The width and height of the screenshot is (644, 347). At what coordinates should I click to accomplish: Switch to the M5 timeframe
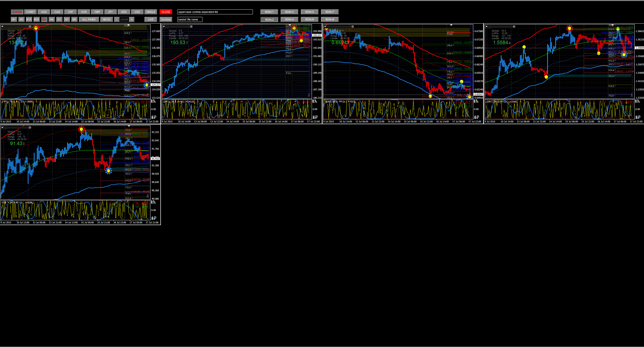pyautogui.click(x=21, y=19)
